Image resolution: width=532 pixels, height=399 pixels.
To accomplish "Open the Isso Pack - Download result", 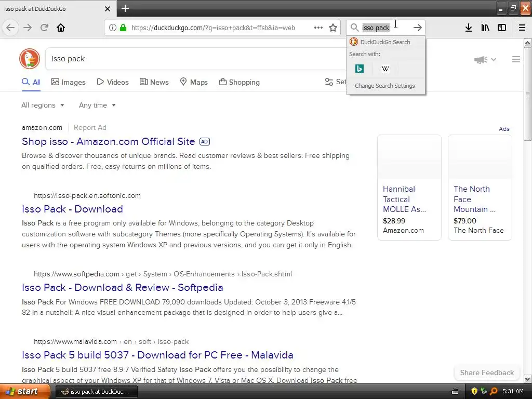I will [x=72, y=209].
